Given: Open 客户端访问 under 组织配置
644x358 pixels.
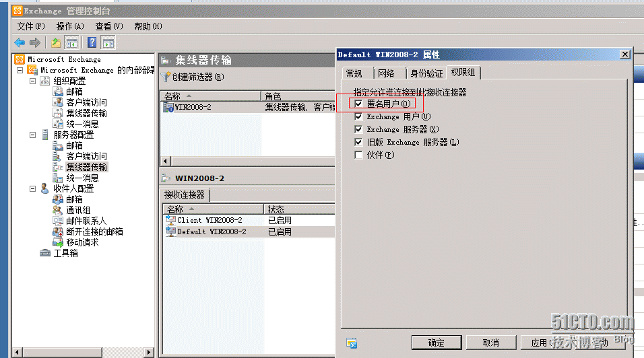Looking at the screenshot, I should tap(86, 102).
